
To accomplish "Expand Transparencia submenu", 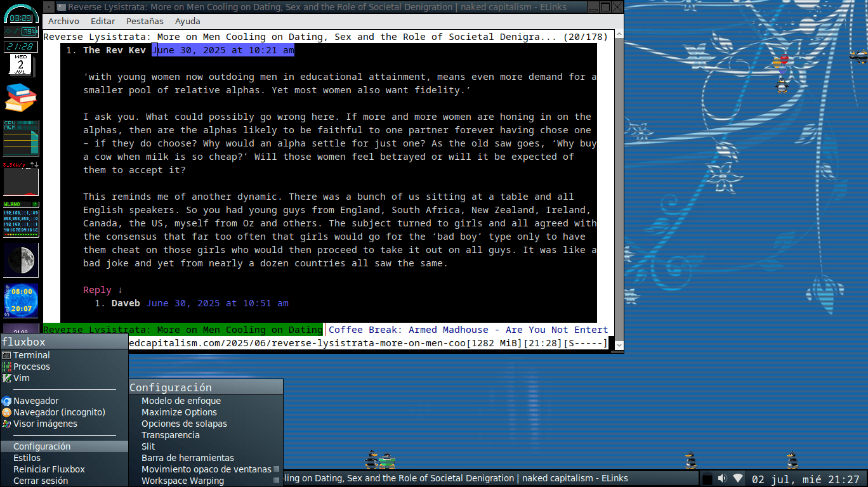I will (x=206, y=435).
